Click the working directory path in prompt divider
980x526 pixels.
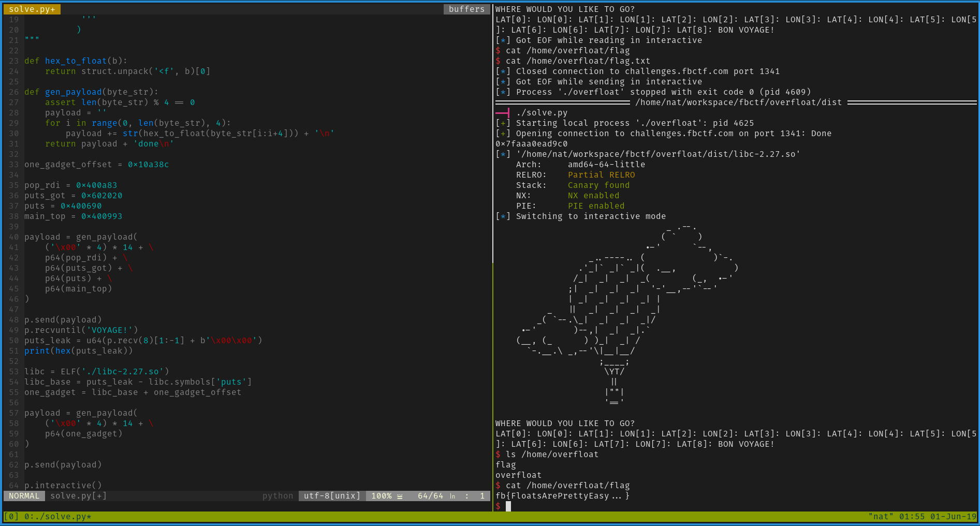tap(738, 103)
